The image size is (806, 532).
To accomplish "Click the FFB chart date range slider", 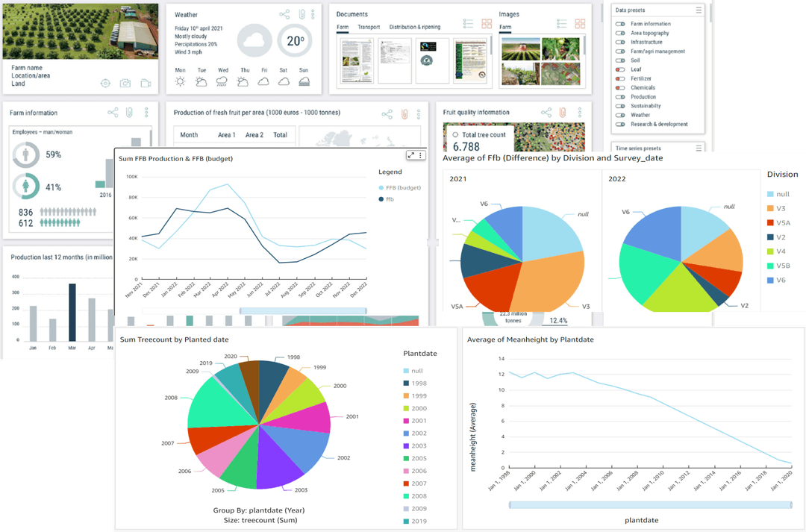I will [x=303, y=311].
